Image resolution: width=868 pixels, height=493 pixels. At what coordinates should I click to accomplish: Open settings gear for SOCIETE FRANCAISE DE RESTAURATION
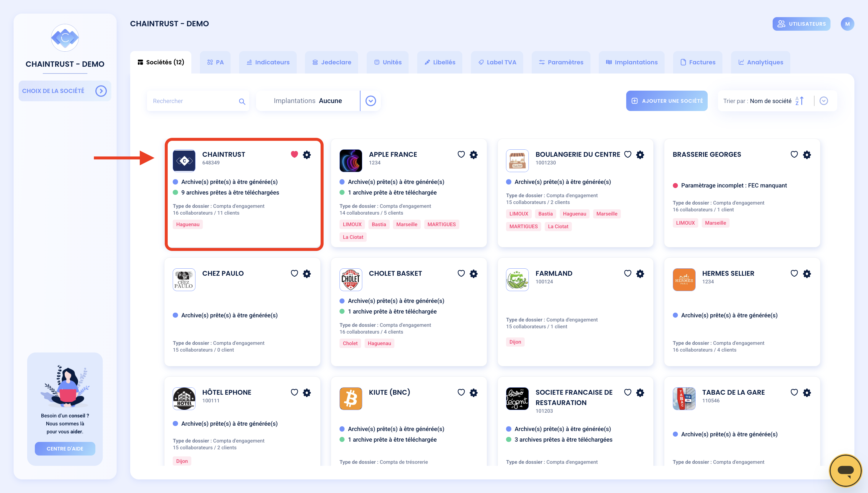tap(640, 392)
